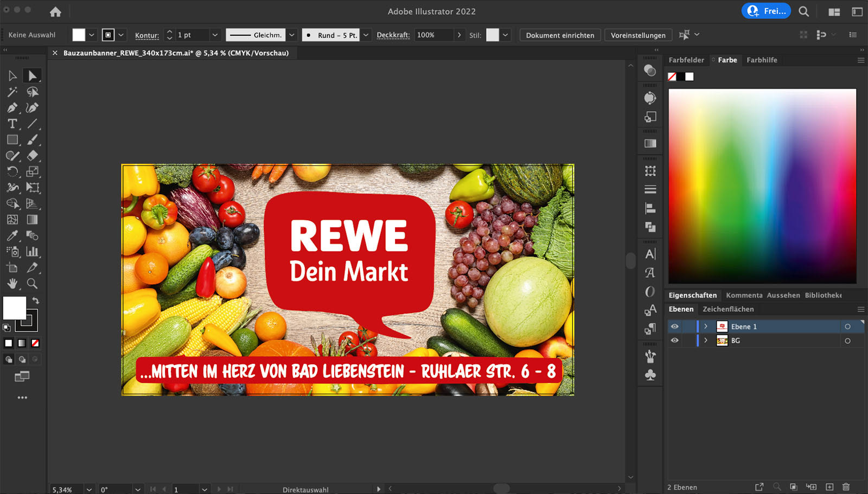Switch to the Farbfelder tab
Viewport: 868px width, 494px height.
pos(686,60)
